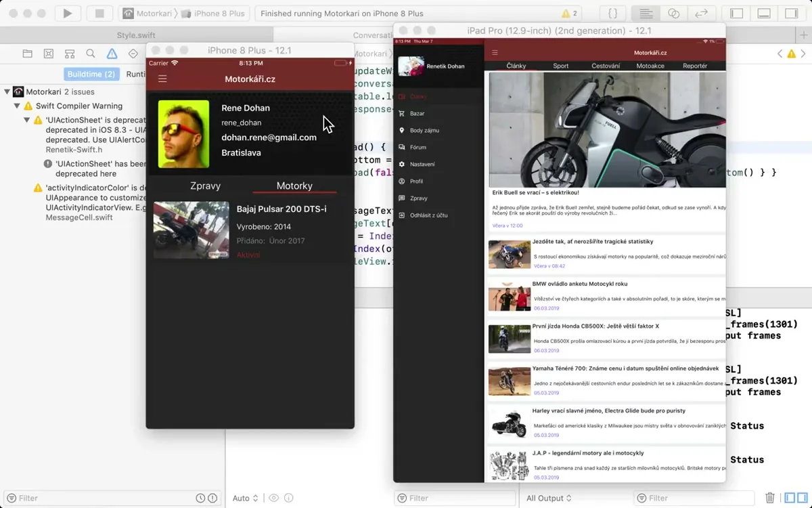Open Profil in iPad side menu
The width and height of the screenshot is (812, 508).
pos(439,181)
